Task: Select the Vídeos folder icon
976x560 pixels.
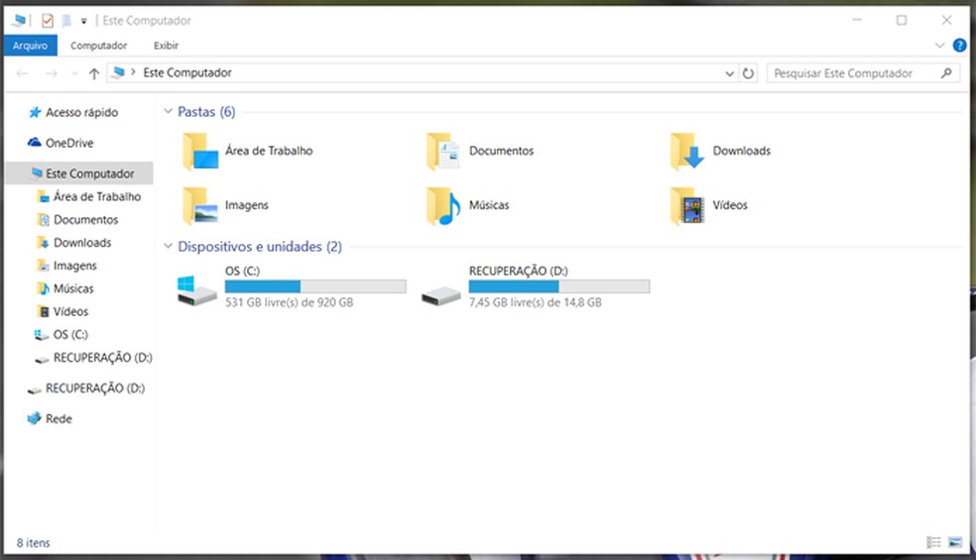Action: tap(687, 205)
